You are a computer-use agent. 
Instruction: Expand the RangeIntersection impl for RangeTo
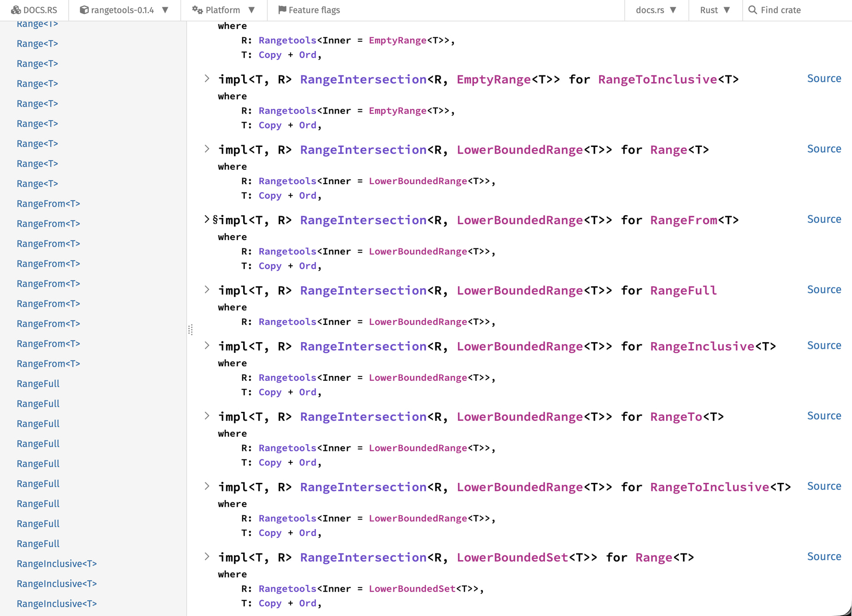[x=207, y=415]
